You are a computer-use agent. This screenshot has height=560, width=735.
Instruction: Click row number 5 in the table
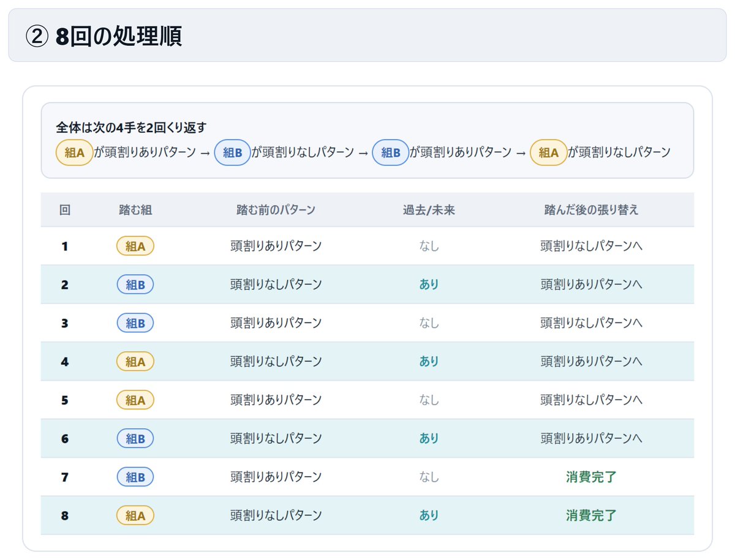click(64, 401)
